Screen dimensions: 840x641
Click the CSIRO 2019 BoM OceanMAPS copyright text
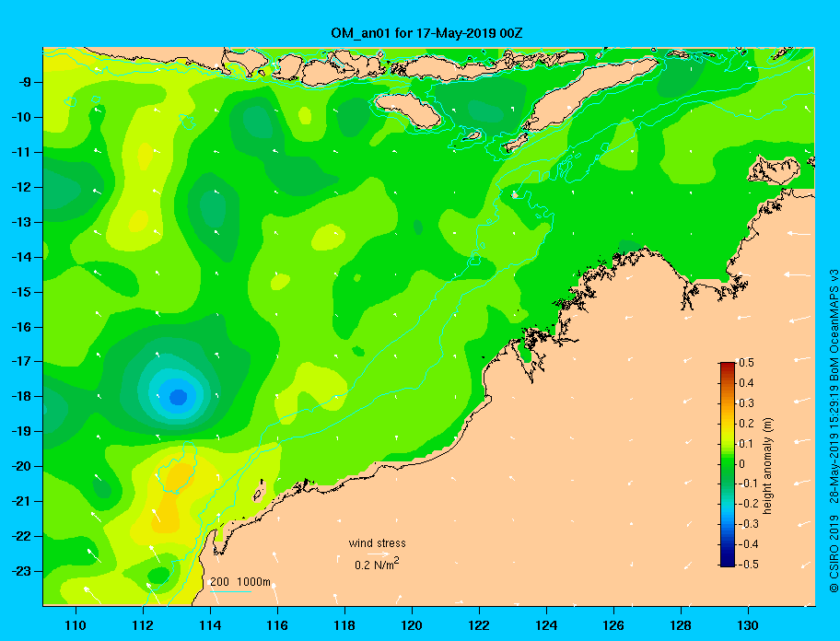tap(834, 430)
